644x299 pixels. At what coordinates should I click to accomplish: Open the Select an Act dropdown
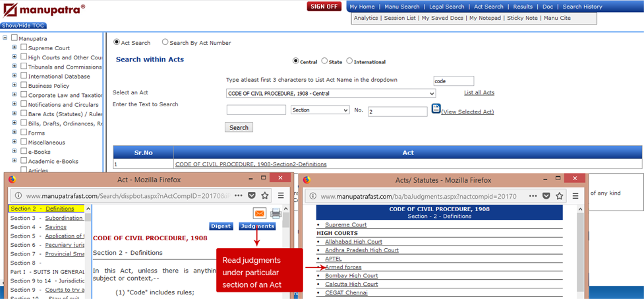[331, 93]
